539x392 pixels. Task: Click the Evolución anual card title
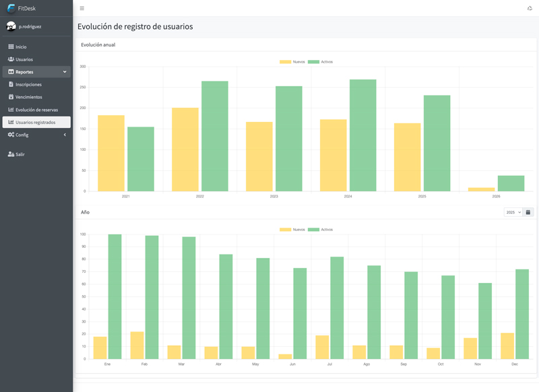98,44
